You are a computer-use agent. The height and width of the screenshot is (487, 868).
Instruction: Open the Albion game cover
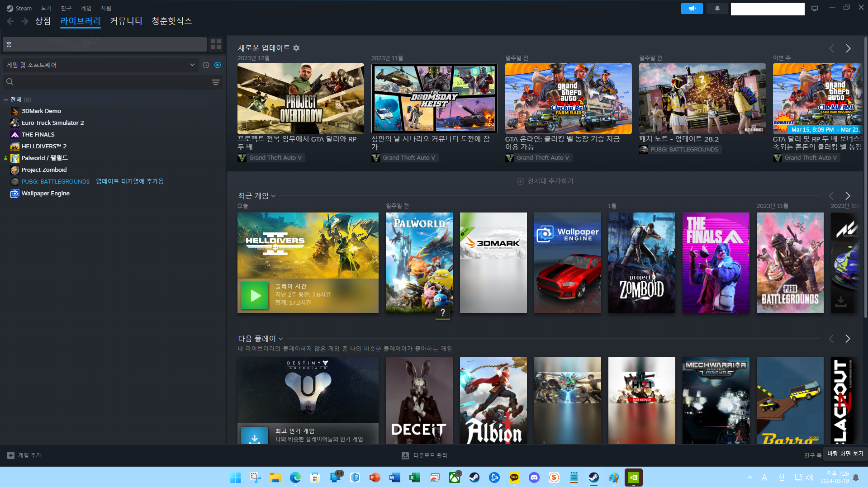click(493, 401)
